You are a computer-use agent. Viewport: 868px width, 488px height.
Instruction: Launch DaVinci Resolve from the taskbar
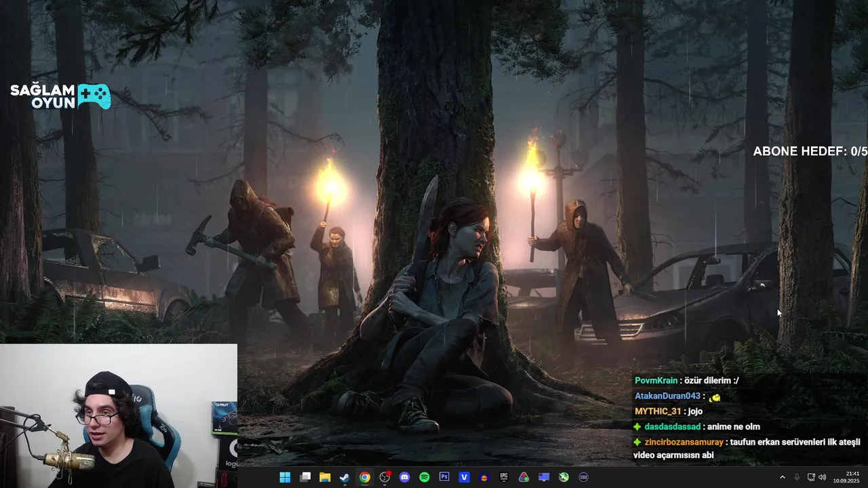click(x=524, y=477)
